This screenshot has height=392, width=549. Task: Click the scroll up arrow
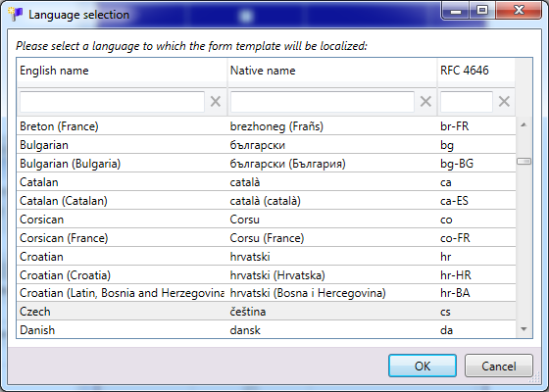(x=524, y=125)
